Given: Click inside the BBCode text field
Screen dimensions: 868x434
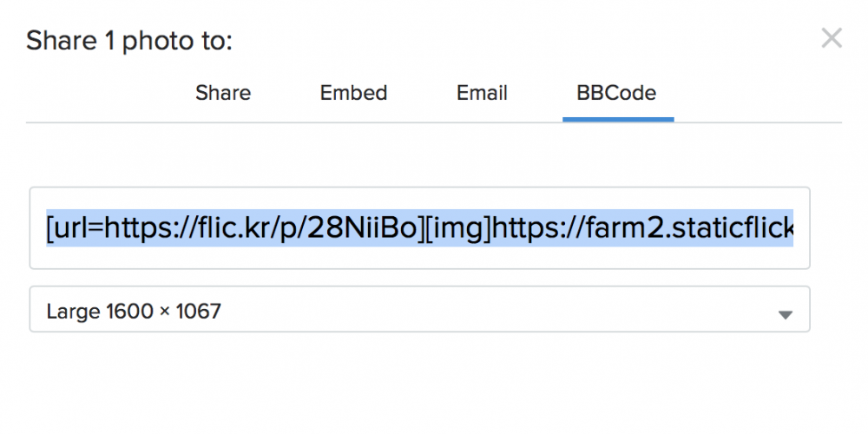Looking at the screenshot, I should click(419, 228).
